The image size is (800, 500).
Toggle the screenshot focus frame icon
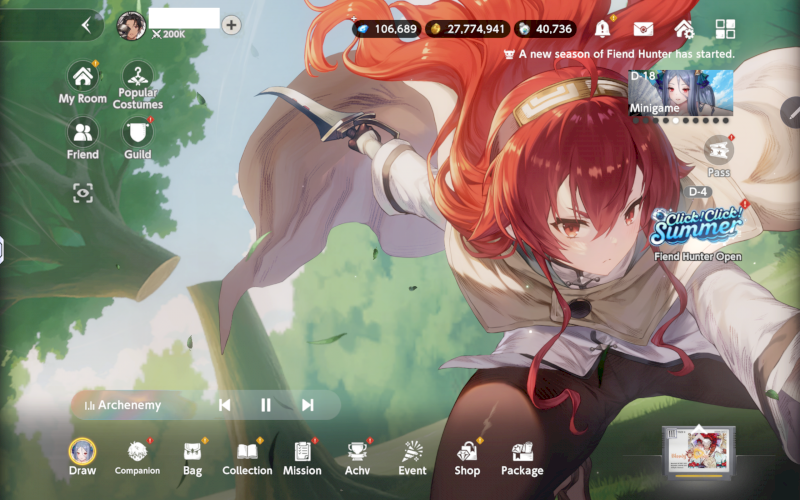pos(82,192)
